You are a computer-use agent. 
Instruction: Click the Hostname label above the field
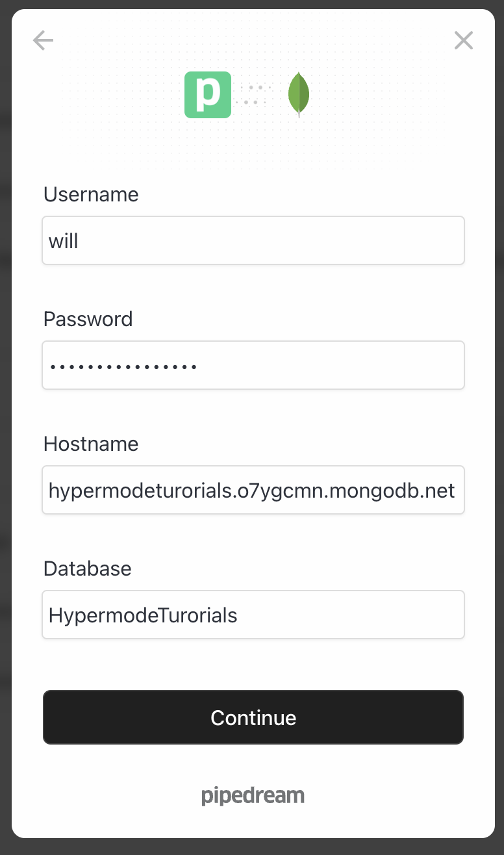pyautogui.click(x=90, y=444)
